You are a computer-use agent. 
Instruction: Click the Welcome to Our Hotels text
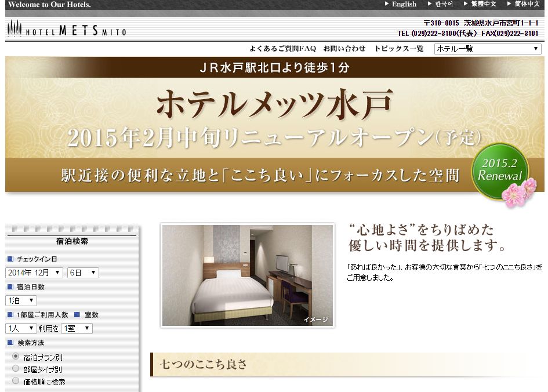(x=49, y=5)
